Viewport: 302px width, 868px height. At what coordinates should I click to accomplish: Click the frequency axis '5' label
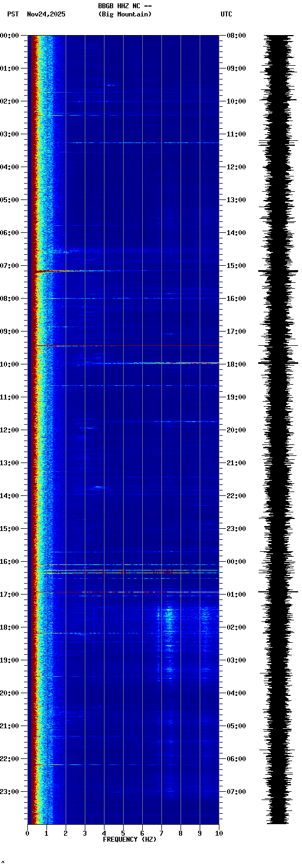coord(123,833)
